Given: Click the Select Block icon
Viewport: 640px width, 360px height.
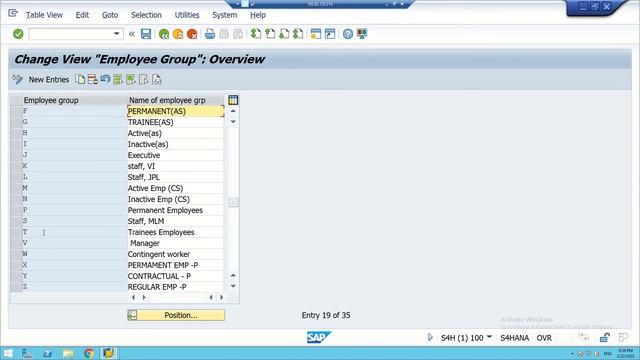Looking at the screenshot, I should 131,79.
